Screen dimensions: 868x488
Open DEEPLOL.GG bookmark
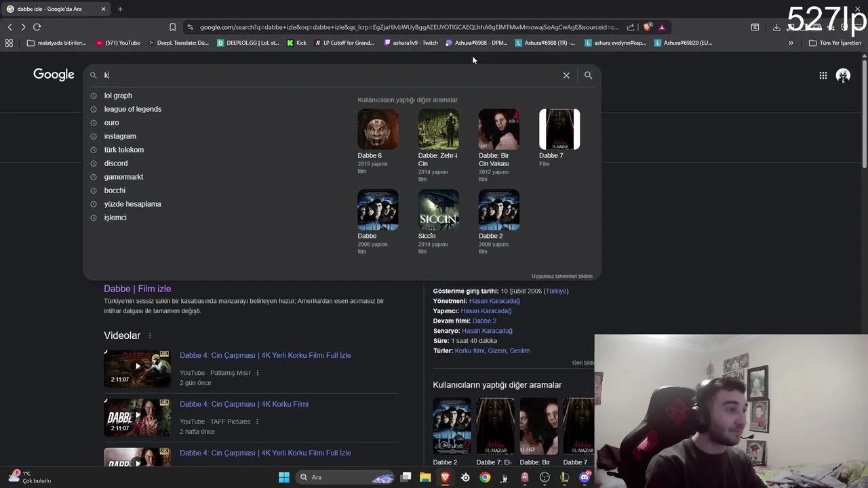pyautogui.click(x=248, y=43)
